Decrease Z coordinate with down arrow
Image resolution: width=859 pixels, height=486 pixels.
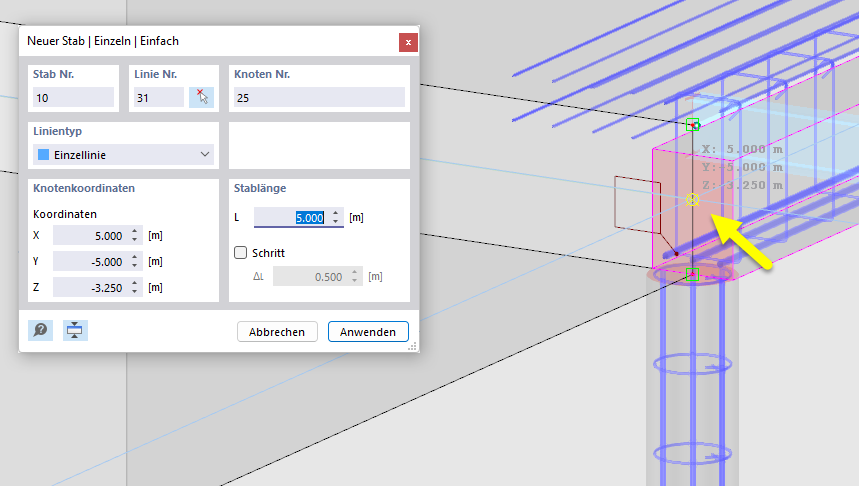click(x=135, y=291)
